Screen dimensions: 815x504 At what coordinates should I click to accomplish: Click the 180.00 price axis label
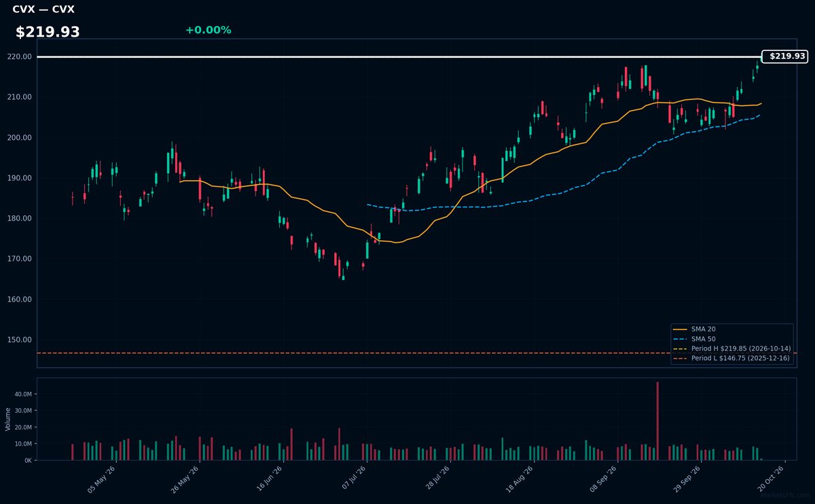click(x=21, y=219)
